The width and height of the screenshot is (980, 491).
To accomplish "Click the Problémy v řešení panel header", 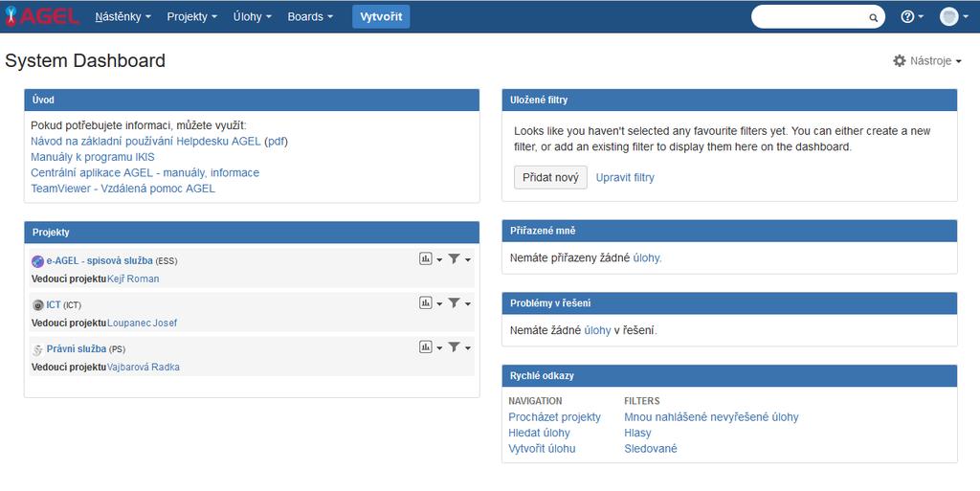I will 729,303.
